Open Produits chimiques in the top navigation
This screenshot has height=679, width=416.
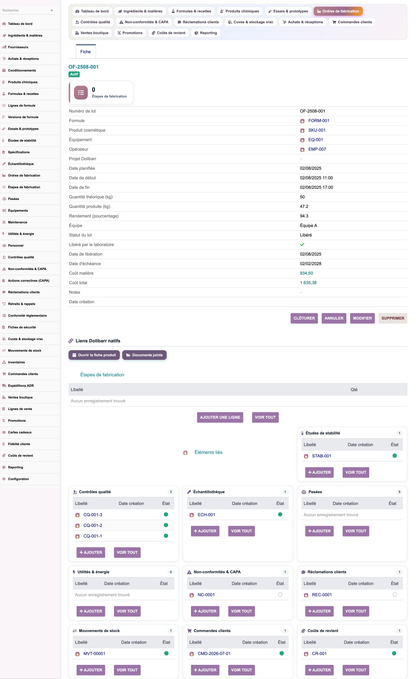tap(239, 11)
